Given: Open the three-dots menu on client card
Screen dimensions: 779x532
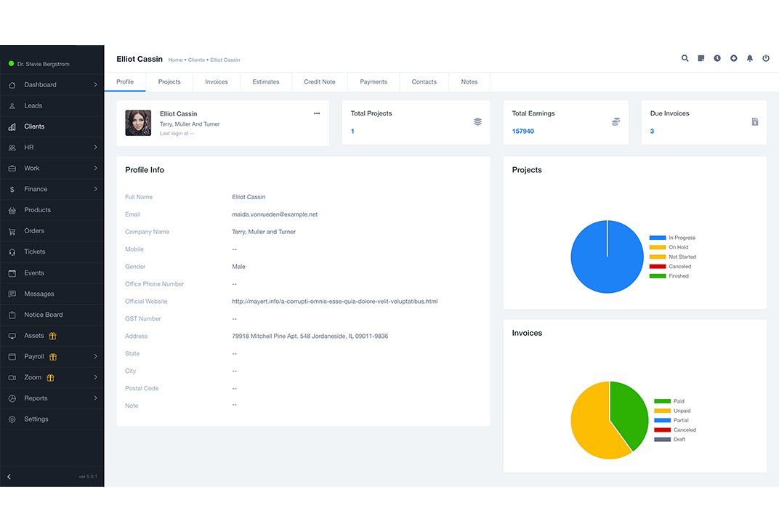Looking at the screenshot, I should (x=317, y=113).
